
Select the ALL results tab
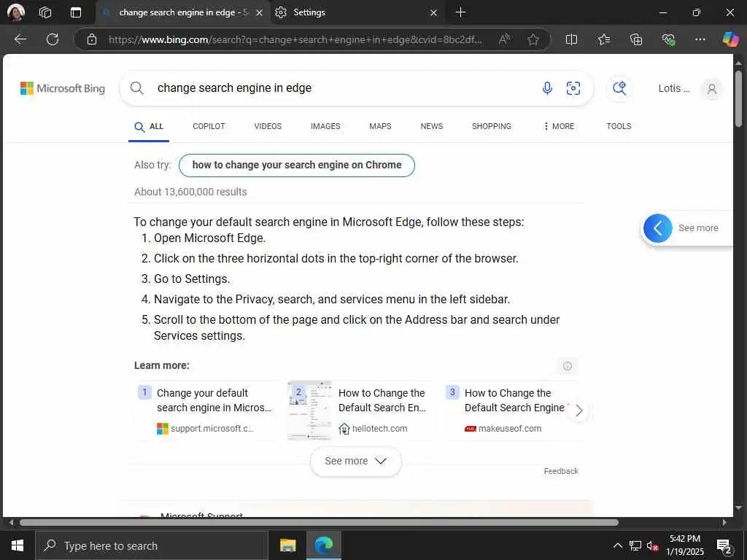click(149, 126)
